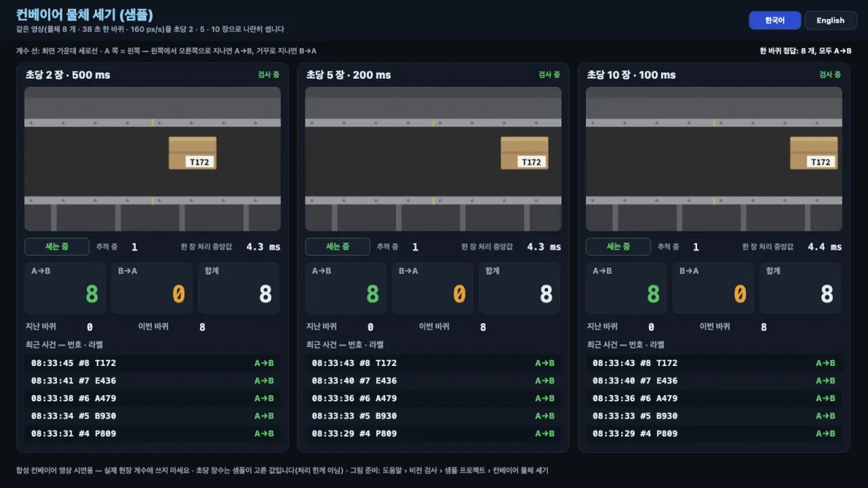Select the #4 P809 event in 초당 10 장 panel
This screenshot has width=868, height=488.
[x=714, y=434]
